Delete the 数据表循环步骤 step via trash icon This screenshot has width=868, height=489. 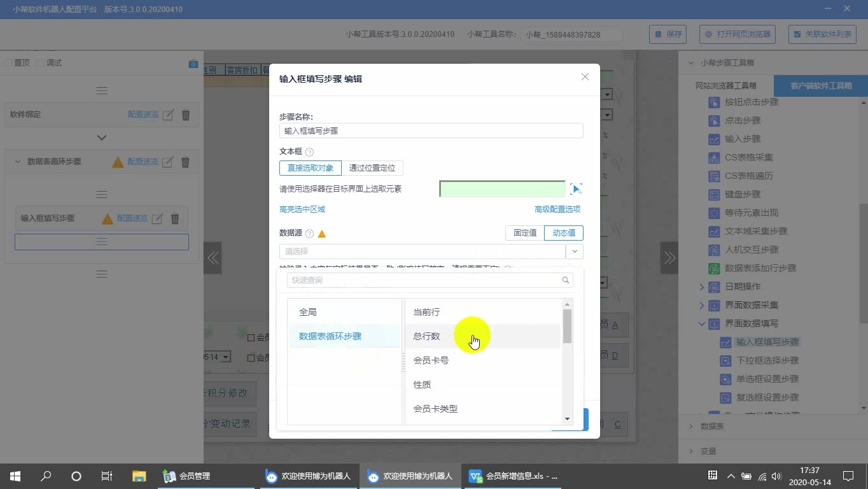click(186, 162)
